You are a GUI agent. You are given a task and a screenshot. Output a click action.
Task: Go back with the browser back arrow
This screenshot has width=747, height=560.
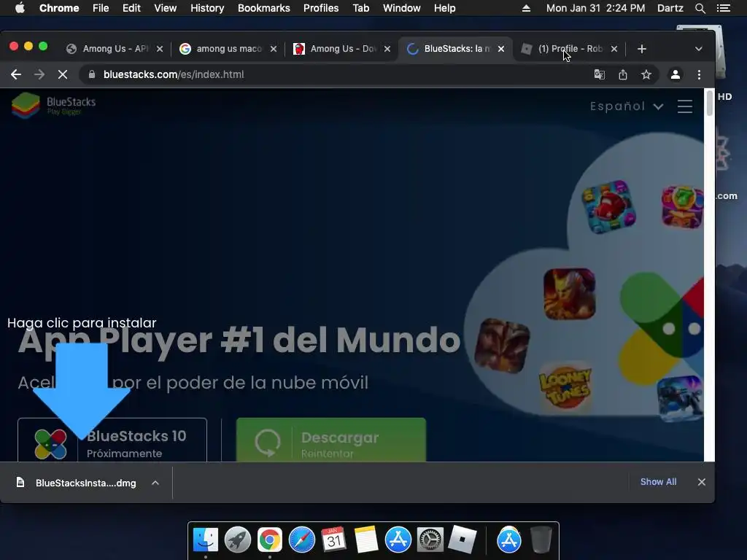16,74
